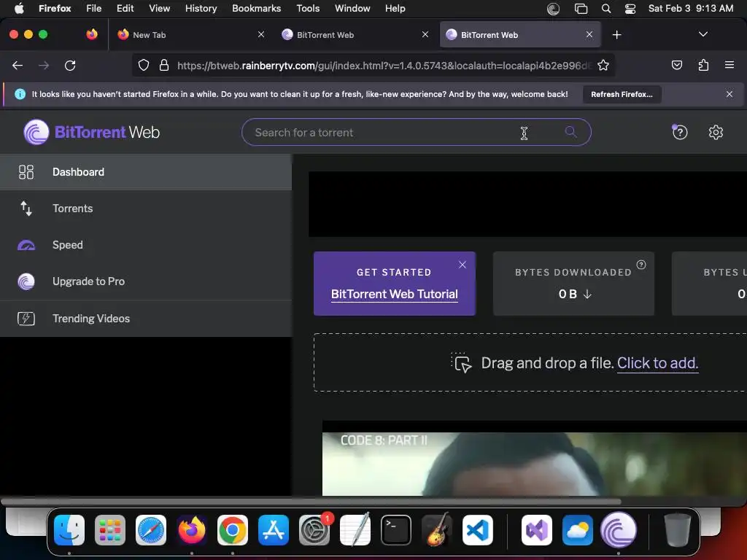Image resolution: width=747 pixels, height=560 pixels.
Task: Select Upgrade to Pro in the sidebar
Action: (146, 281)
